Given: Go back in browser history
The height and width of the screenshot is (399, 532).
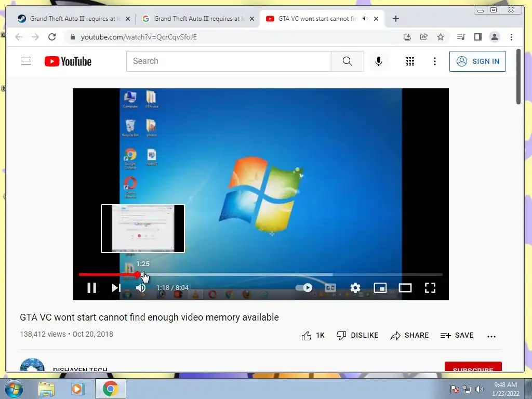Looking at the screenshot, I should (x=19, y=37).
